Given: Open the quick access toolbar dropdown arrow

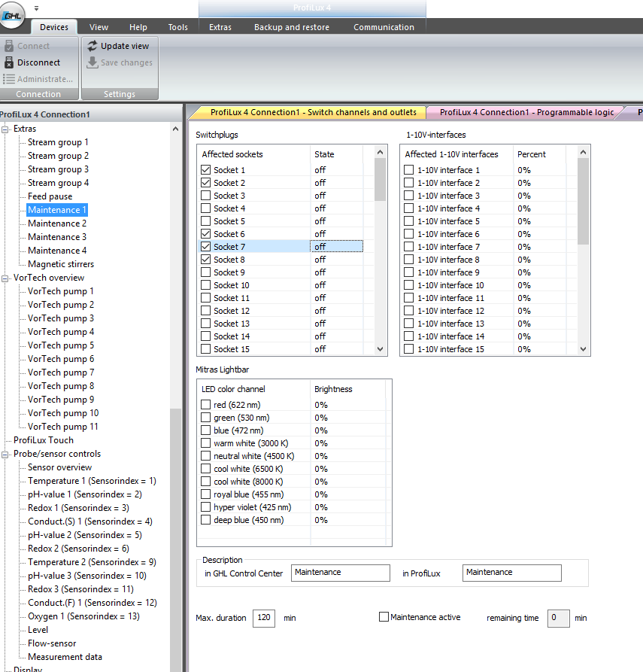Looking at the screenshot, I should (x=36, y=8).
